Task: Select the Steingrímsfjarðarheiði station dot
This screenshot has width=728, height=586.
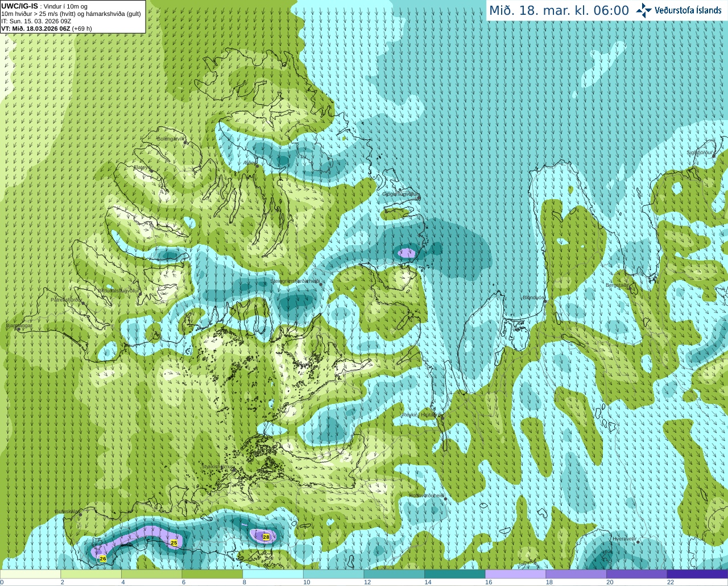Action: [321, 284]
